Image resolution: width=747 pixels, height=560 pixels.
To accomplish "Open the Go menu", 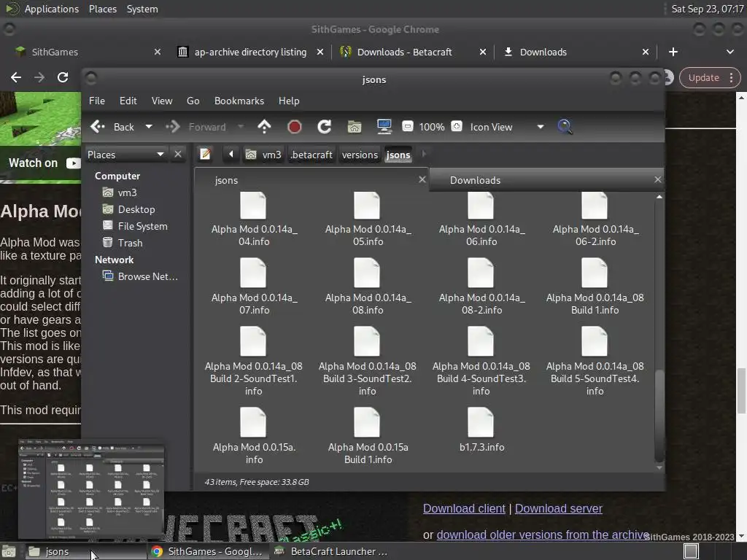I will pos(193,101).
